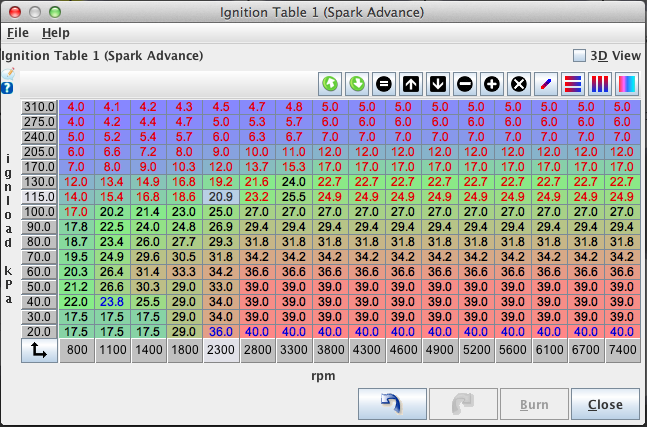Click the white down-arrow square icon
This screenshot has height=427, width=647.
(x=438, y=84)
